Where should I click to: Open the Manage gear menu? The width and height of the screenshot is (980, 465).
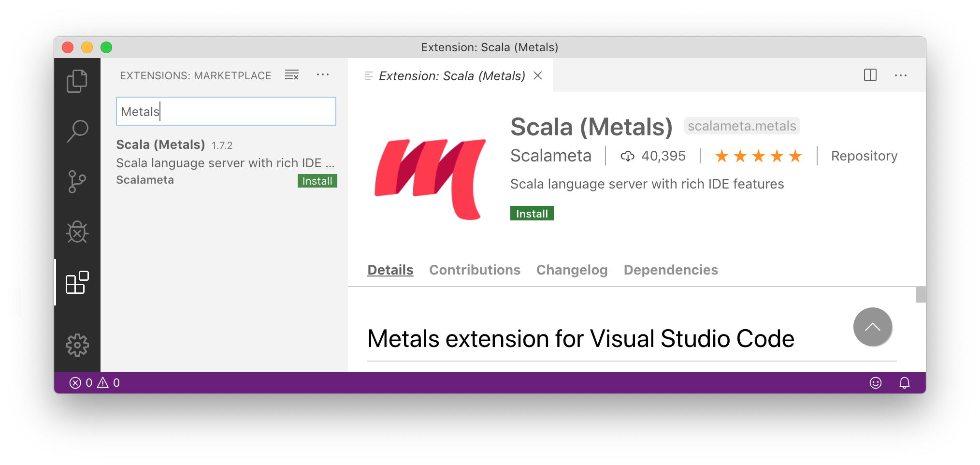pos(77,345)
